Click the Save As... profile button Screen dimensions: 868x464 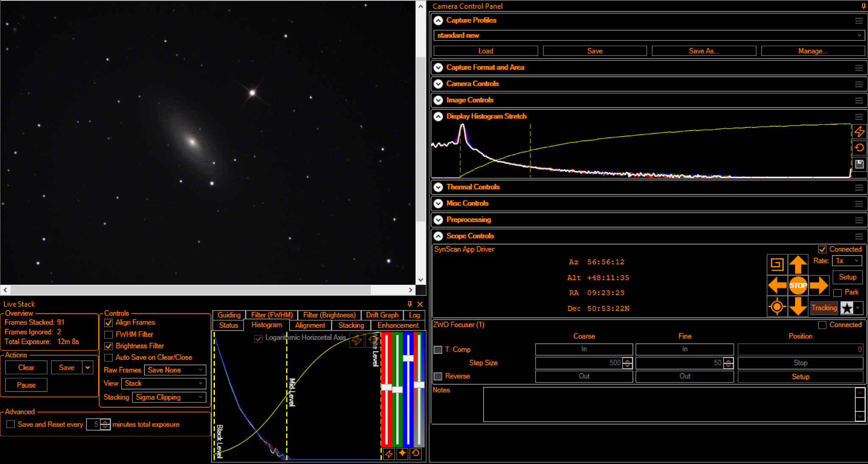pos(704,51)
